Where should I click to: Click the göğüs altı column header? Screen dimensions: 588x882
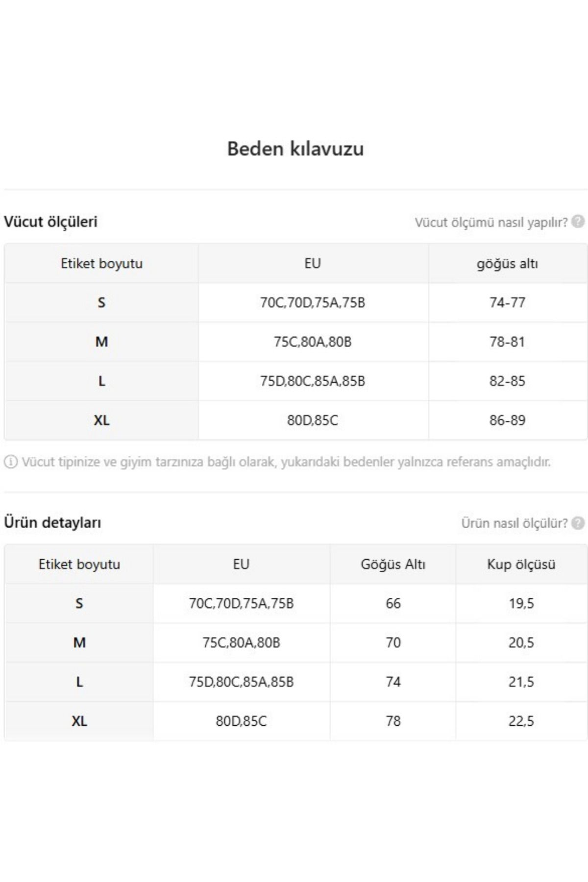click(x=508, y=264)
